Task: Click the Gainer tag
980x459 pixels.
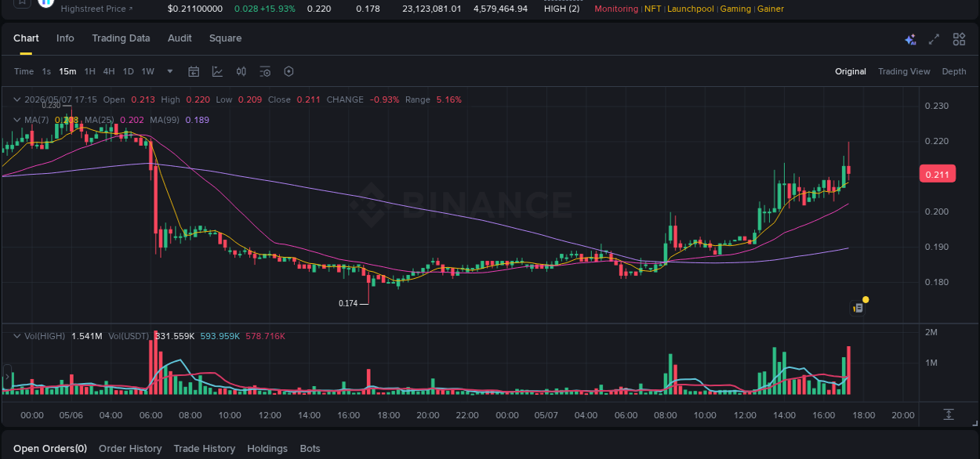Action: pos(771,9)
